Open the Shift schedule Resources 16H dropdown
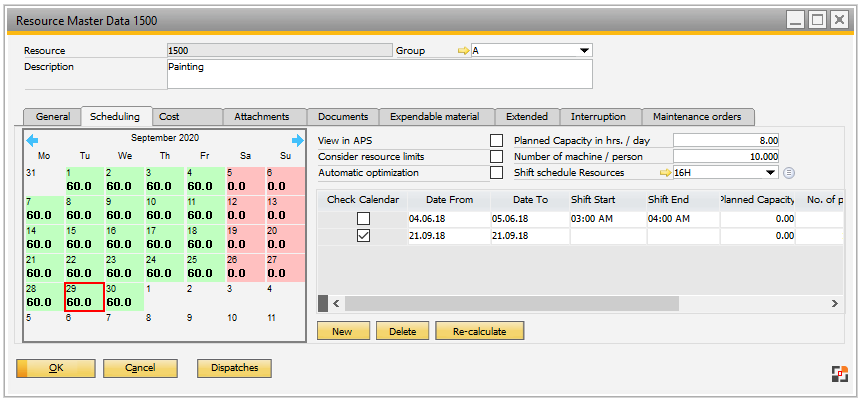 click(770, 173)
